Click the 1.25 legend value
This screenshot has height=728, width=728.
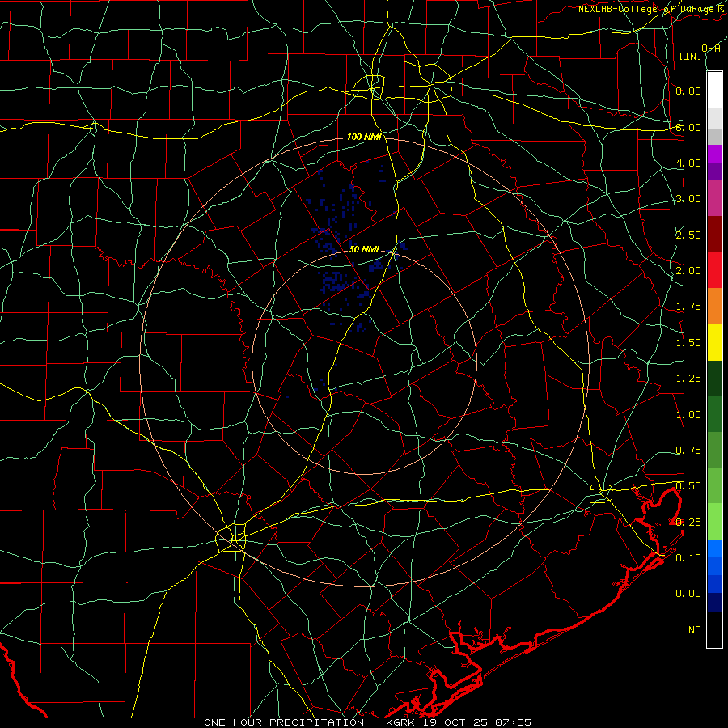pos(688,379)
